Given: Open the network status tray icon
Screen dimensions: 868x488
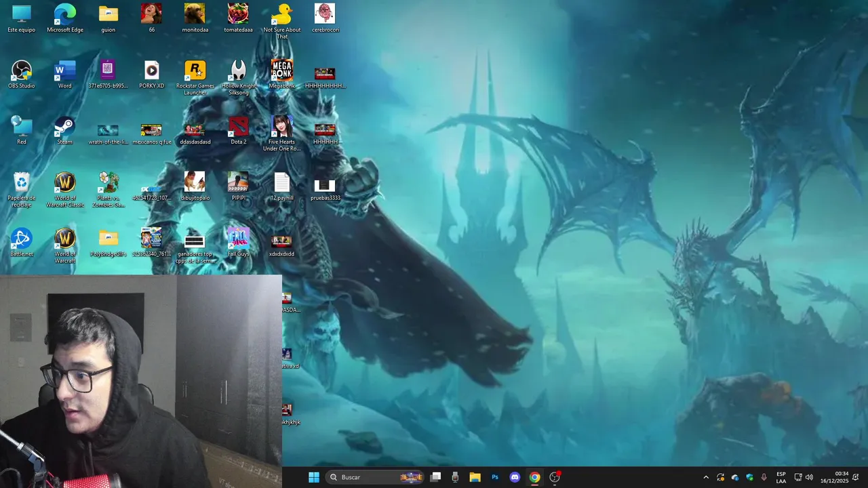Looking at the screenshot, I should point(798,477).
